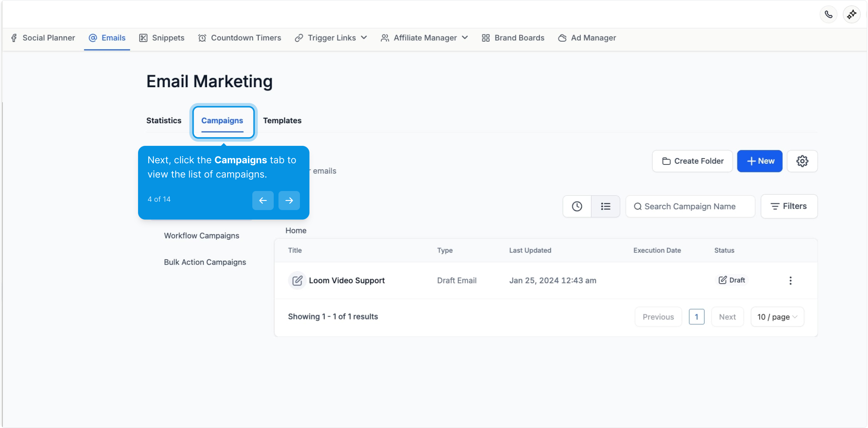Open the Statistics tab
The width and height of the screenshot is (868, 428).
pos(164,120)
